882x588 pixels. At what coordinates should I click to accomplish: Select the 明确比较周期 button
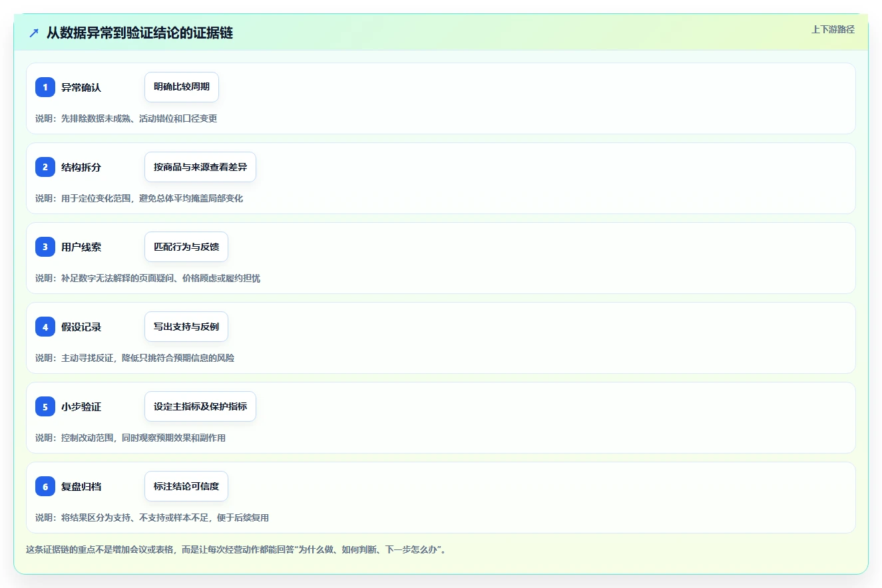pos(182,87)
